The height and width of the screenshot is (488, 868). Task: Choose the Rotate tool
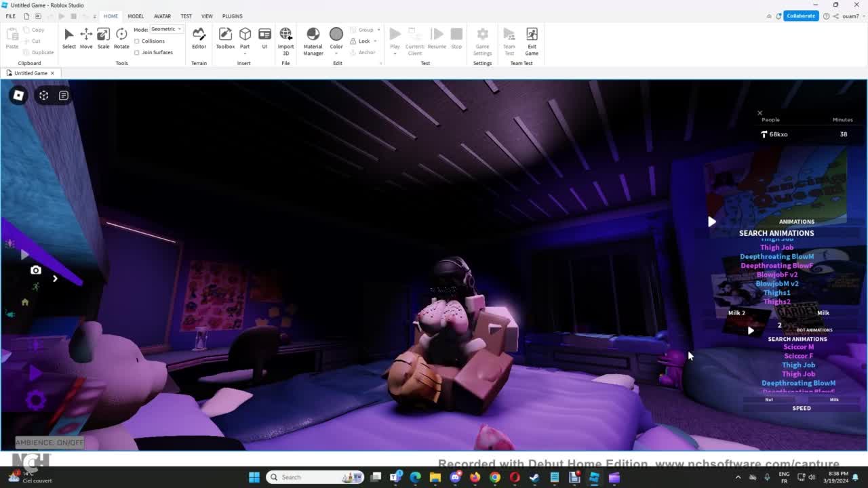click(121, 38)
